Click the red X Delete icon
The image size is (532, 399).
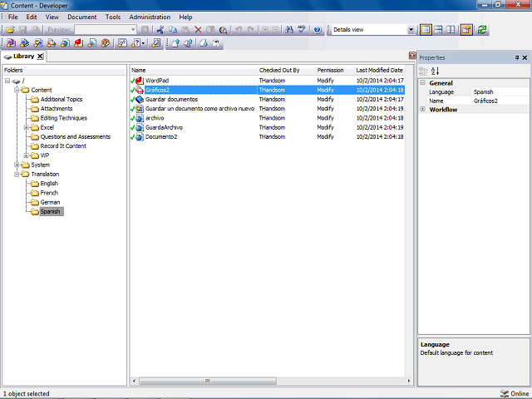click(x=198, y=30)
